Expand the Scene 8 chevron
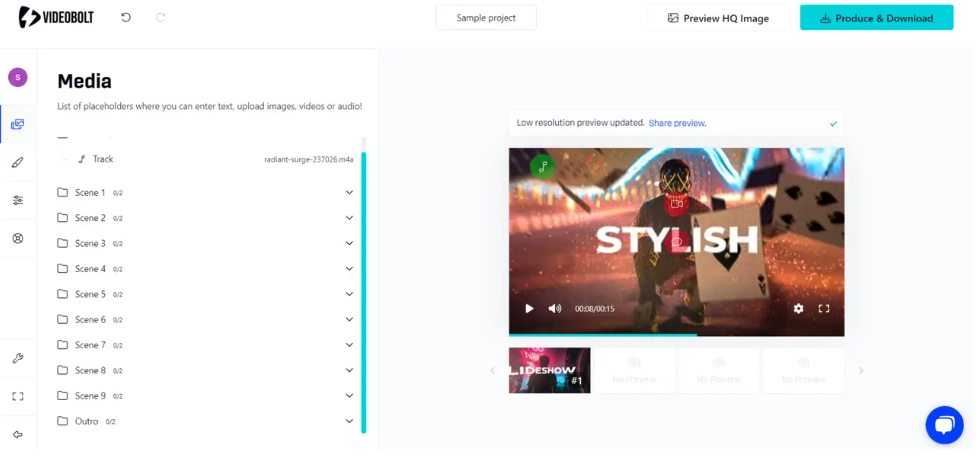Screen dimensions: 976x473 point(349,370)
